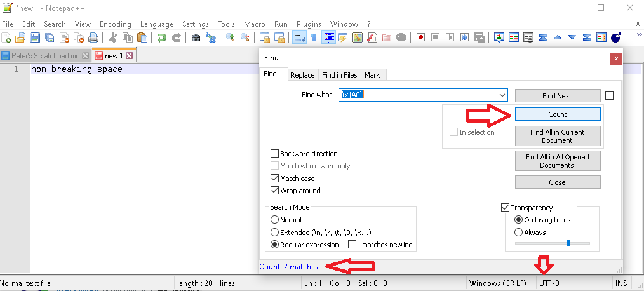Image resolution: width=644 pixels, height=291 pixels.
Task: Expand hidden toolbar icons with chevron
Action: 639,34
